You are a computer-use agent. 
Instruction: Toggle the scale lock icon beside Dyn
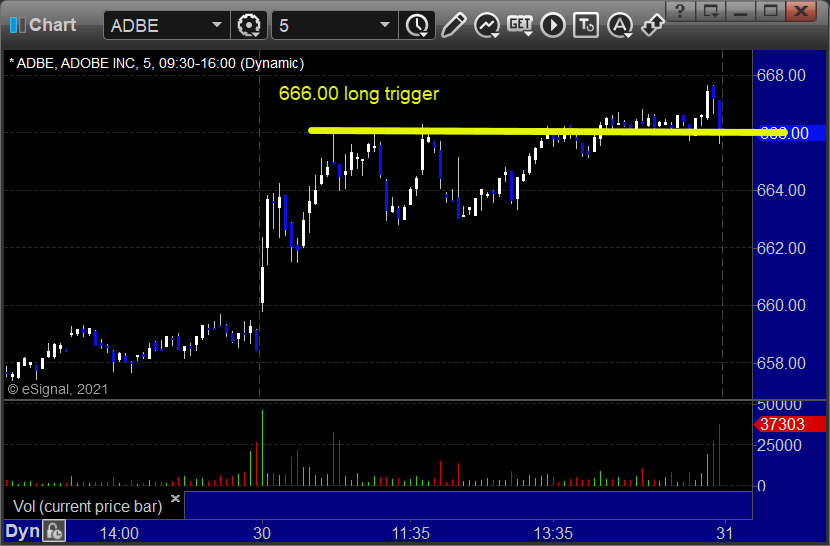(54, 531)
